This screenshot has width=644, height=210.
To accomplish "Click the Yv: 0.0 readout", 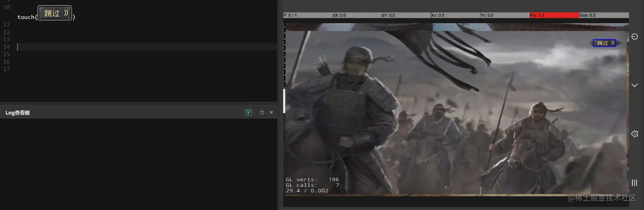I will (487, 15).
